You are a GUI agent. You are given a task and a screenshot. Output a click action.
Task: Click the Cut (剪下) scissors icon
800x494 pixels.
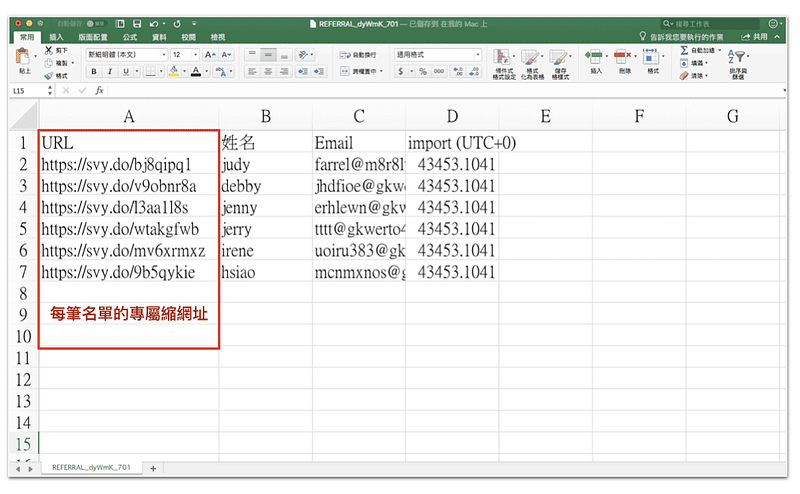click(49, 50)
